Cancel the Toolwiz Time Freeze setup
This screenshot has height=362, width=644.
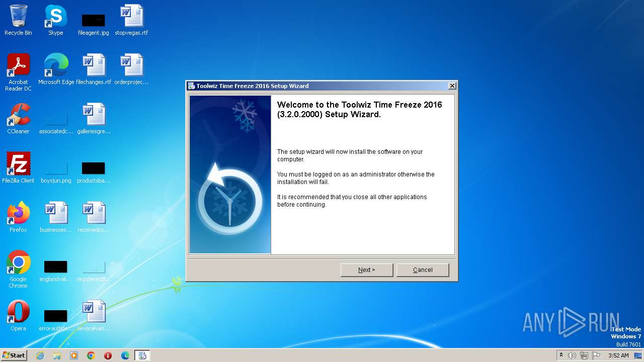click(423, 270)
